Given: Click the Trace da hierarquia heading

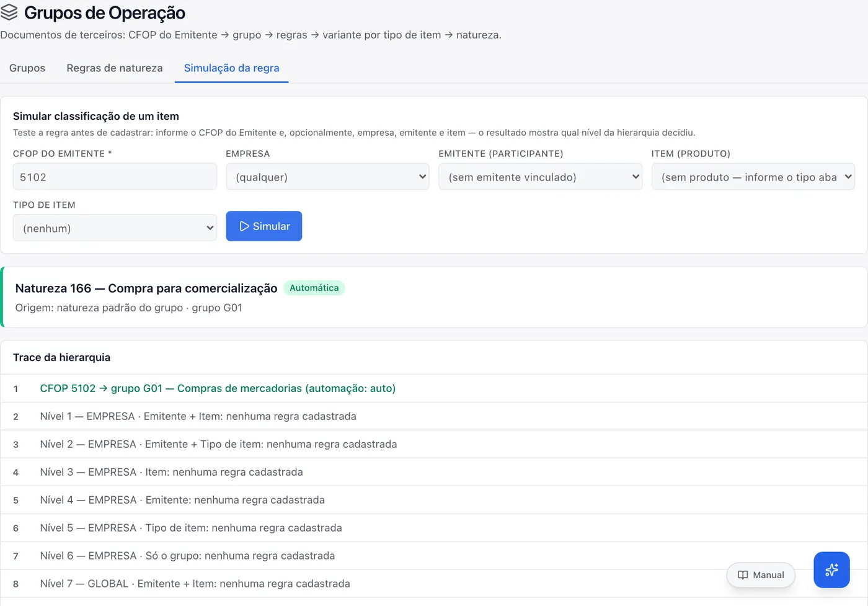Looking at the screenshot, I should coord(61,357).
